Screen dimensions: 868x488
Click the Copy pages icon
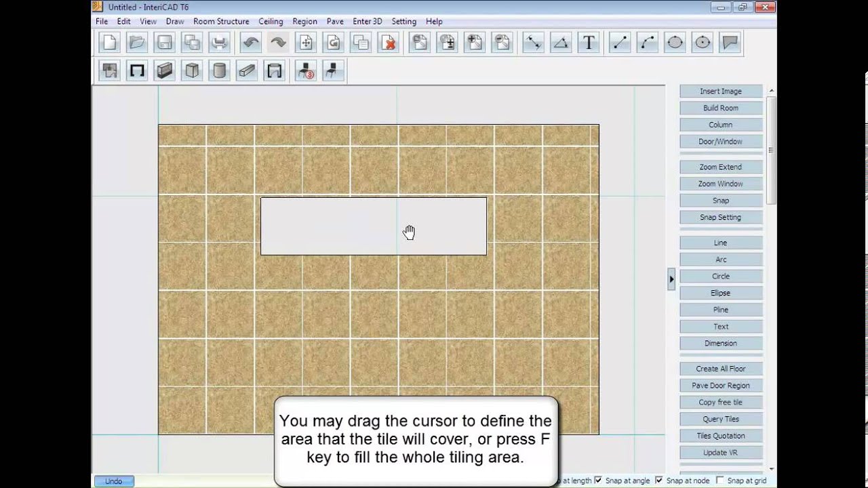coord(361,43)
